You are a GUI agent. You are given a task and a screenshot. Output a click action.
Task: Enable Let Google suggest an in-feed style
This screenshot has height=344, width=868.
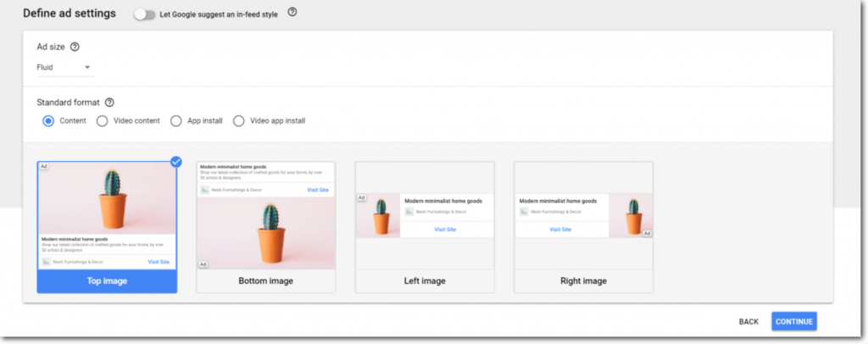(x=145, y=14)
